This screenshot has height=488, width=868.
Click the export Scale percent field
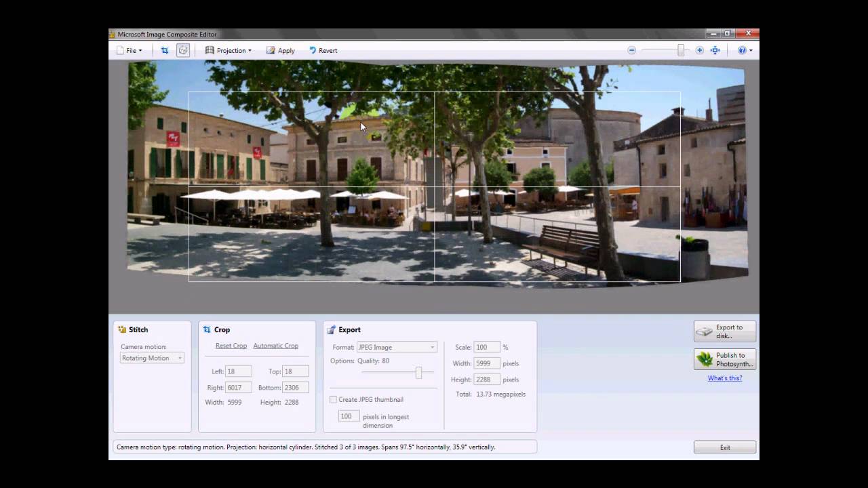click(487, 347)
